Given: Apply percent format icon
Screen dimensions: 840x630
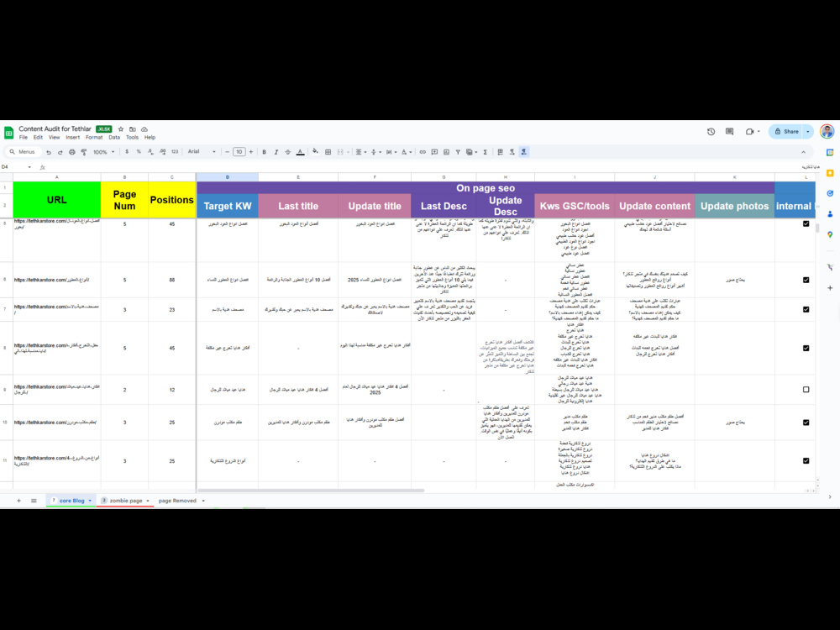Looking at the screenshot, I should tap(139, 152).
